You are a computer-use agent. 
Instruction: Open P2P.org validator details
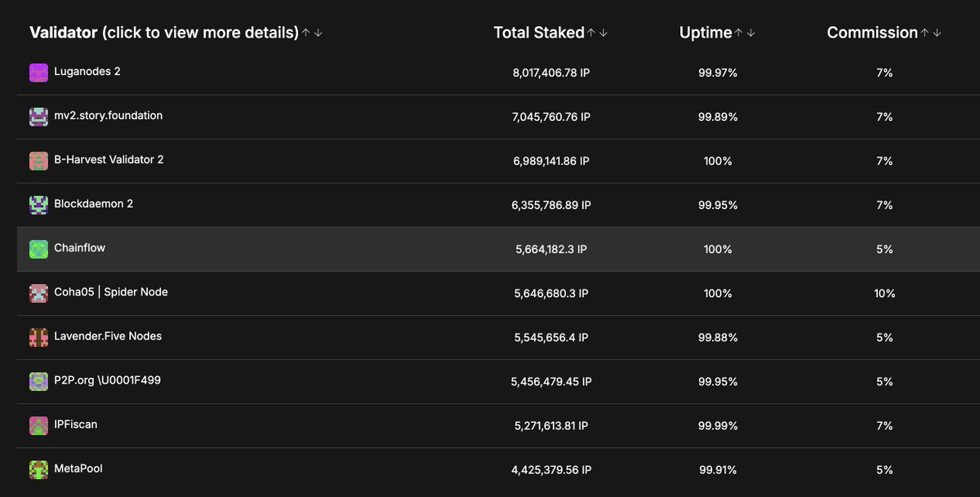[x=108, y=380]
